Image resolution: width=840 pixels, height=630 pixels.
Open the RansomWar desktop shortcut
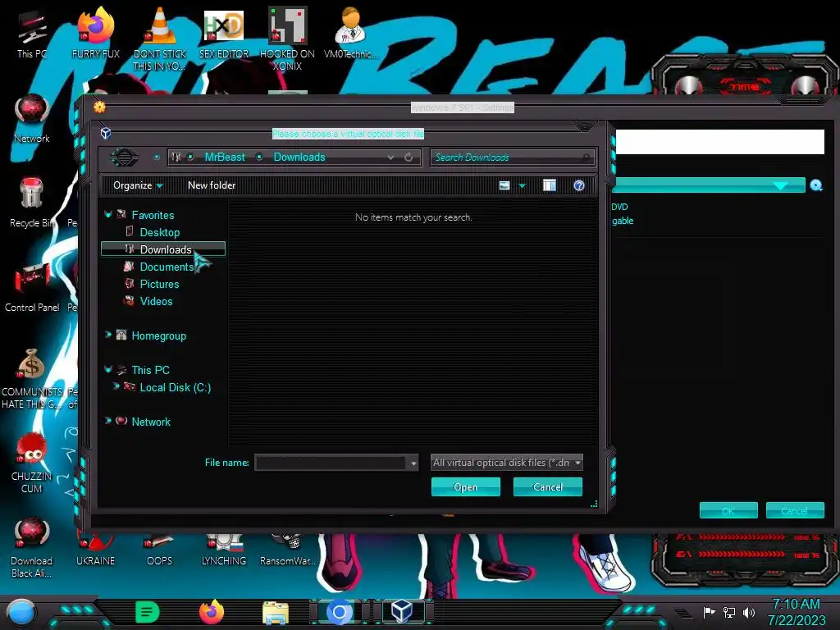tap(287, 549)
